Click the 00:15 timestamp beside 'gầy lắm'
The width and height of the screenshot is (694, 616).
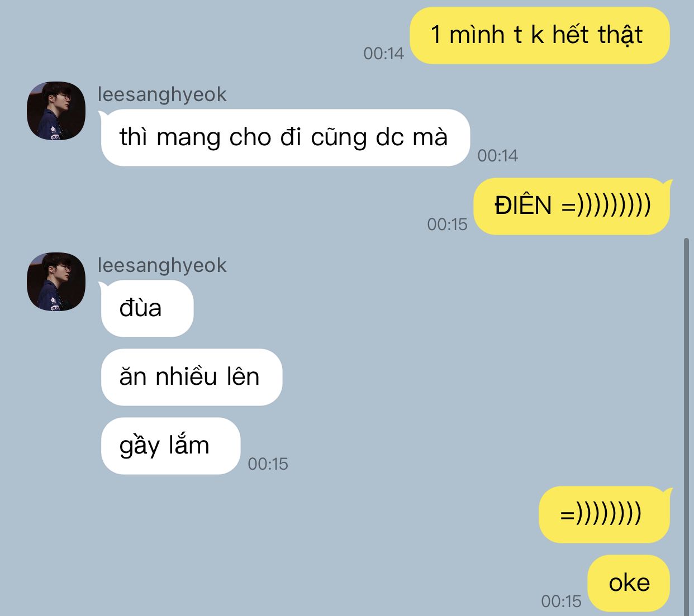268,464
